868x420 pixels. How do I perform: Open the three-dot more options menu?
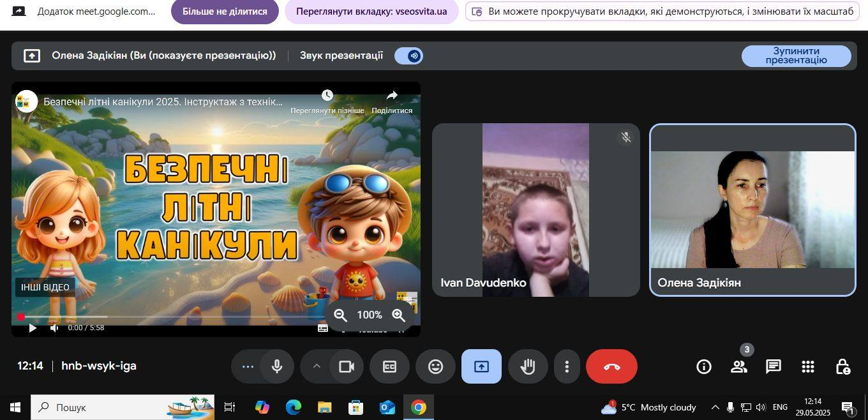point(567,366)
